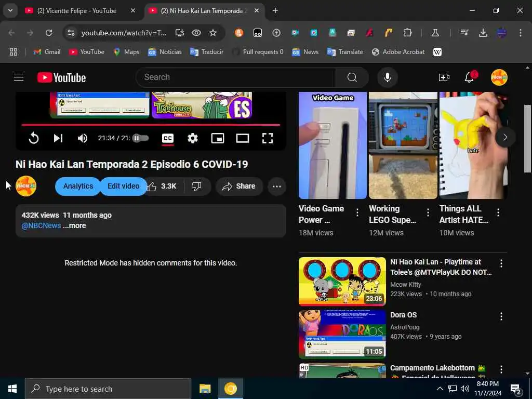Open browser Downloads icon
Screen dimensions: 532x399
(483, 33)
